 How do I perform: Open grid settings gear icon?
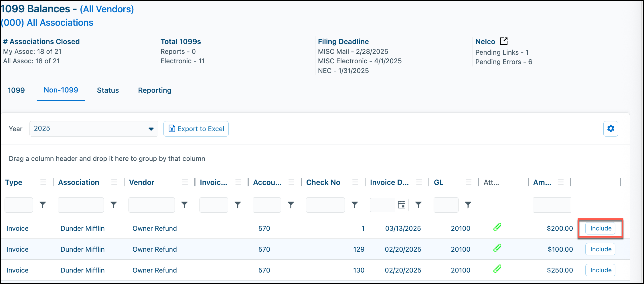click(611, 129)
